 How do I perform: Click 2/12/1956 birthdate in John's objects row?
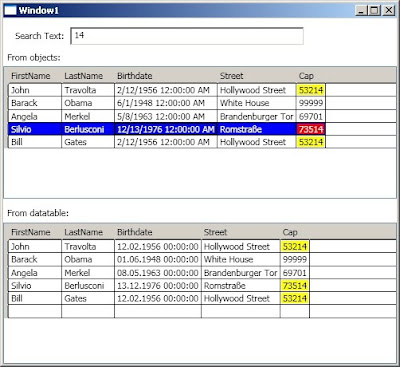click(x=166, y=90)
